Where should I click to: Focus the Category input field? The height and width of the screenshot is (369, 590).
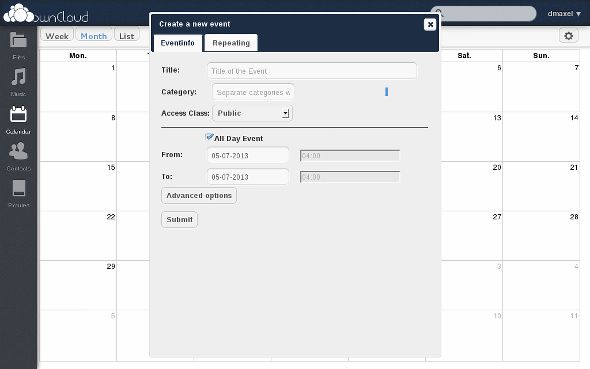pyautogui.click(x=253, y=92)
